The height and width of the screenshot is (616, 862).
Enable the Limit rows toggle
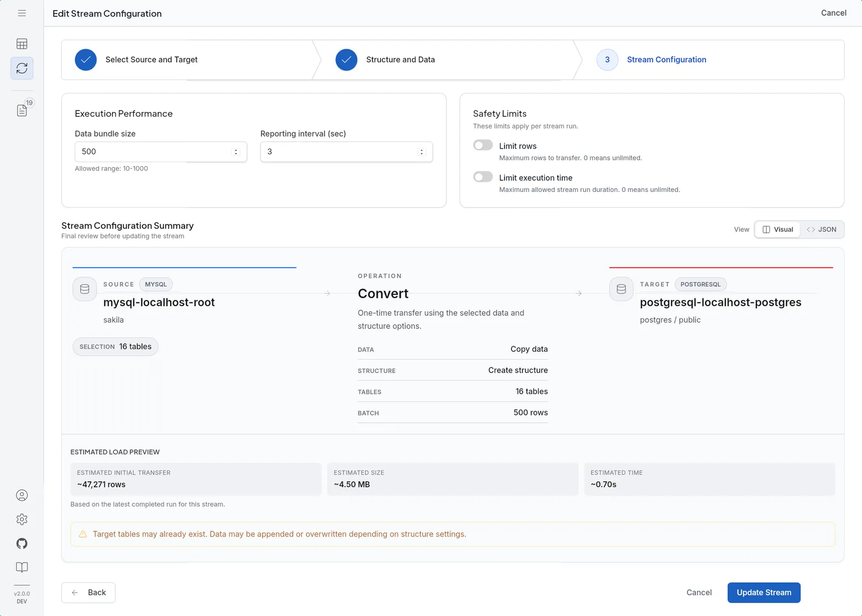(x=483, y=145)
